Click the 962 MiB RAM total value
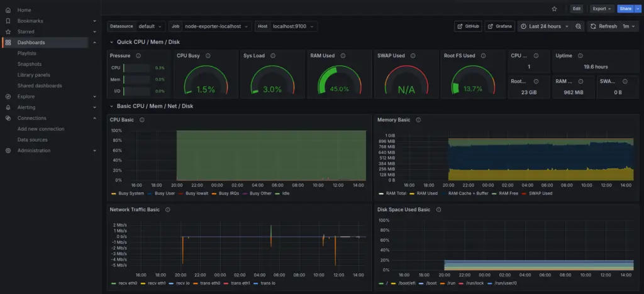The height and width of the screenshot is (294, 644). [x=574, y=93]
